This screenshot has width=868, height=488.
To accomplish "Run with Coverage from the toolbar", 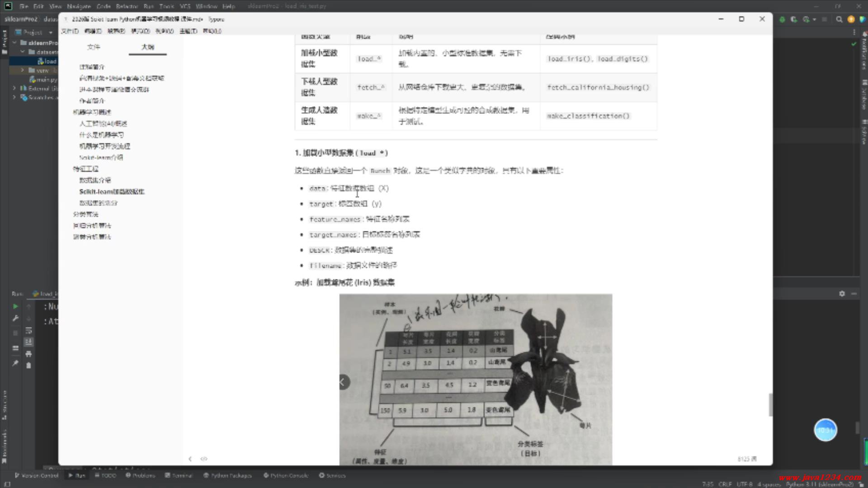I will pos(794,19).
